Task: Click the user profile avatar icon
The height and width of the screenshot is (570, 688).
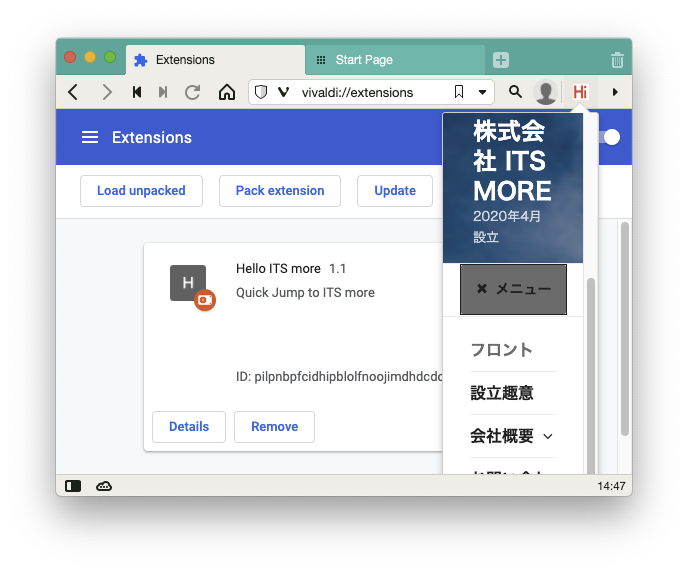Action: (x=546, y=92)
